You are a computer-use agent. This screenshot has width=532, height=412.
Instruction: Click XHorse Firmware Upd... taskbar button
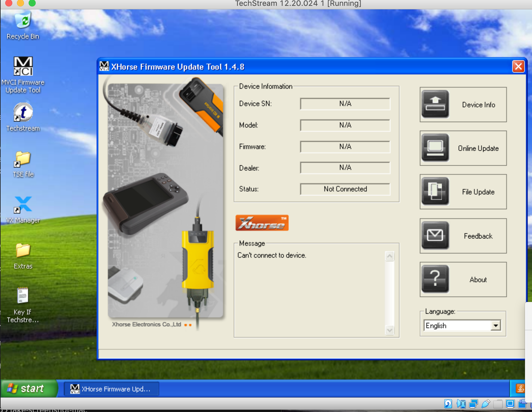111,389
